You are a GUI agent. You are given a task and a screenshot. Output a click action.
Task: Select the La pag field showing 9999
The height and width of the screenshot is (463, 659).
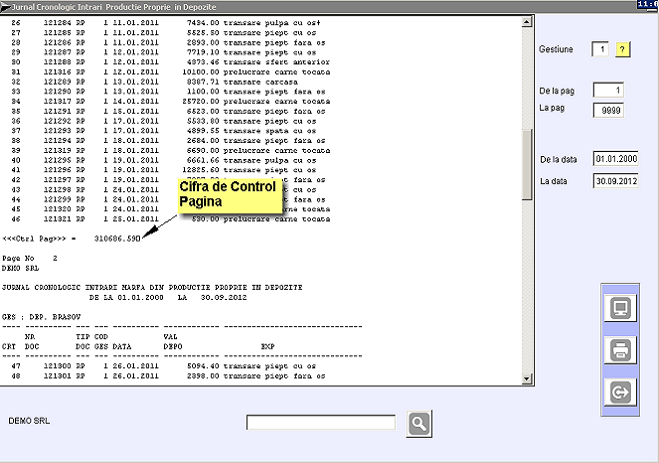[x=608, y=111]
